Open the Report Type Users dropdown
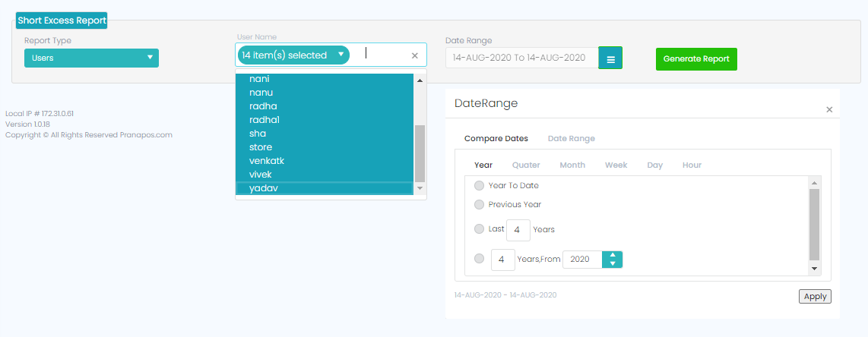 coord(91,58)
